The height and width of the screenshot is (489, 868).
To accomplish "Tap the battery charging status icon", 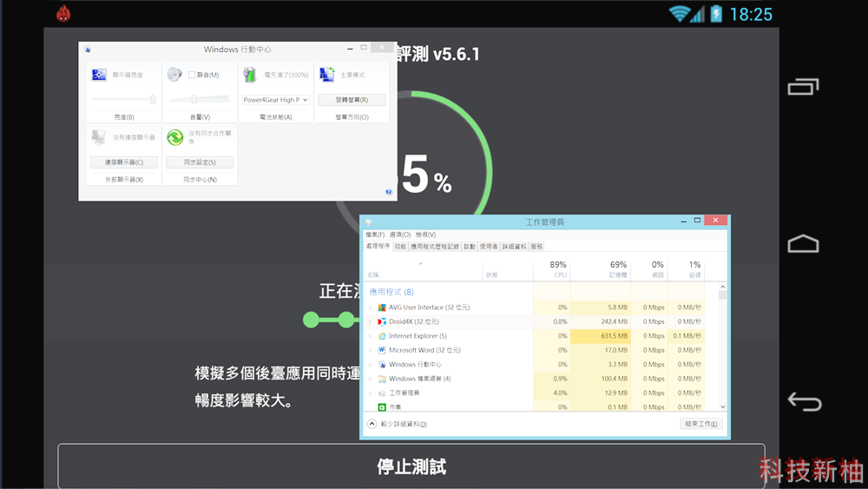I will click(x=716, y=13).
